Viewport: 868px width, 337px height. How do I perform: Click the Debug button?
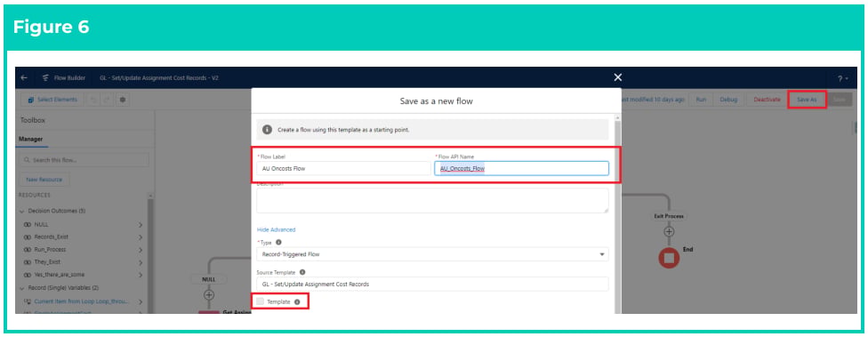click(x=728, y=100)
